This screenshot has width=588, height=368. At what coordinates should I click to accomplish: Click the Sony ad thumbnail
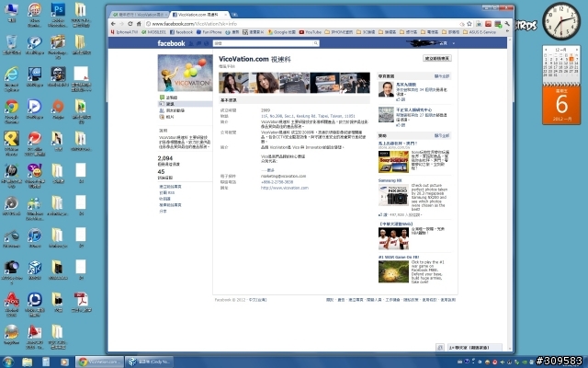393,162
